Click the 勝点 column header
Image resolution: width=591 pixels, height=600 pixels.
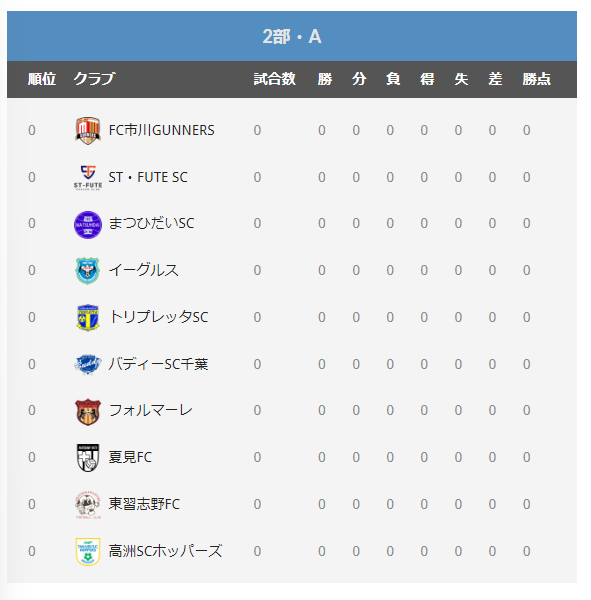536,79
